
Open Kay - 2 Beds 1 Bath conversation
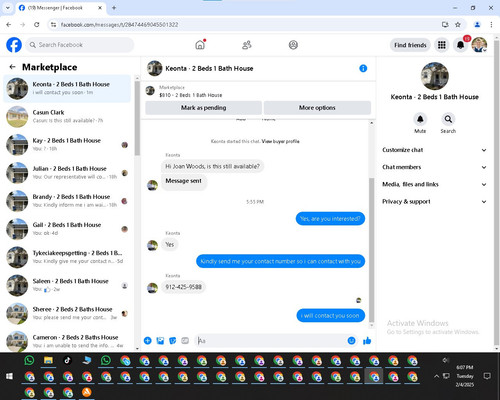(67, 145)
